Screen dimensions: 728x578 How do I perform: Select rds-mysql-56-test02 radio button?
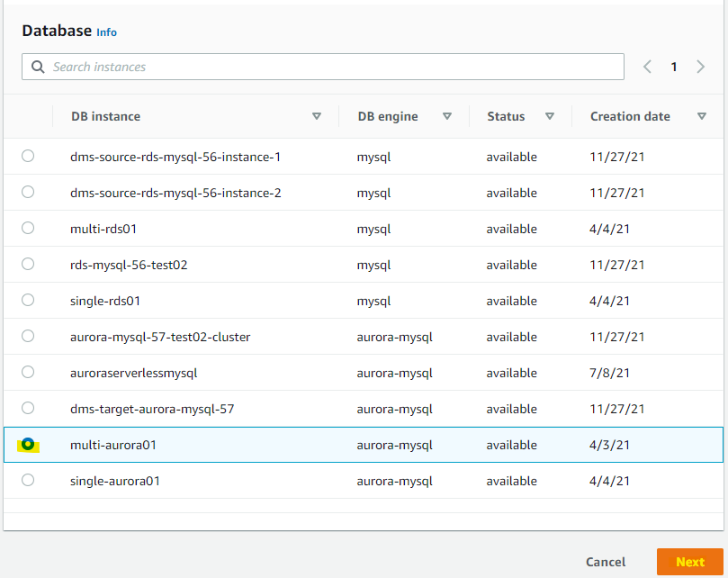28,264
